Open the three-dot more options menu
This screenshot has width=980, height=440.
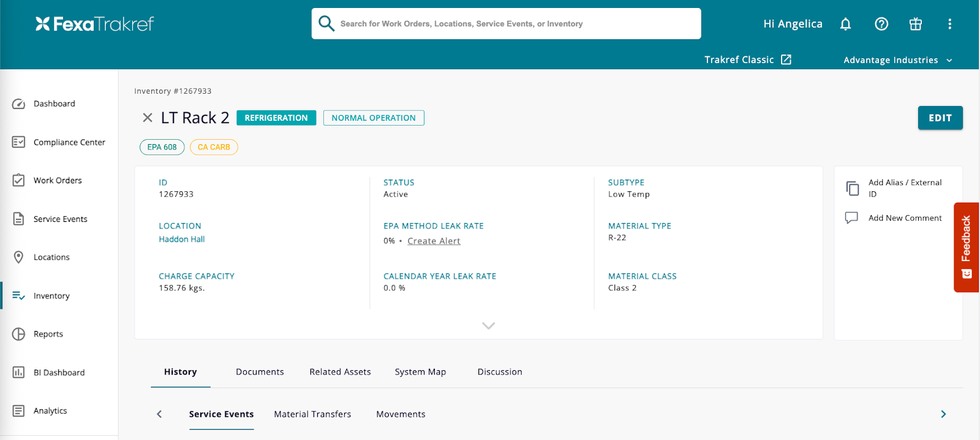tap(950, 24)
